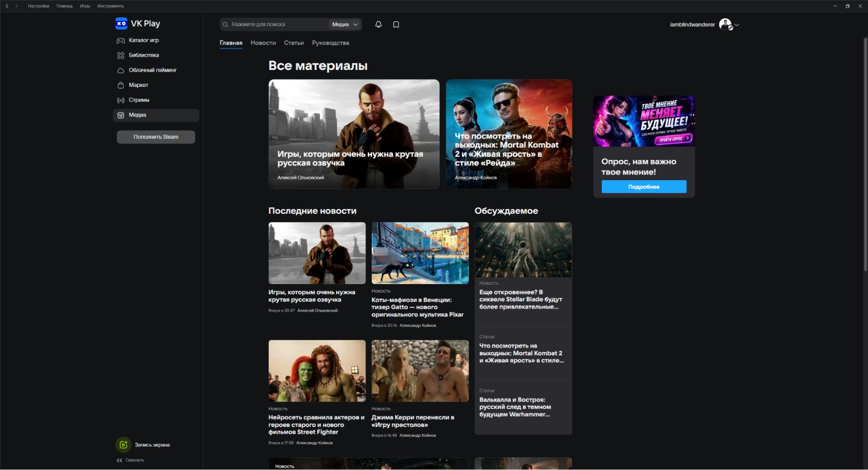This screenshot has width=868, height=470.
Task: Open featured Mortal Kombat 2 card
Action: point(509,134)
